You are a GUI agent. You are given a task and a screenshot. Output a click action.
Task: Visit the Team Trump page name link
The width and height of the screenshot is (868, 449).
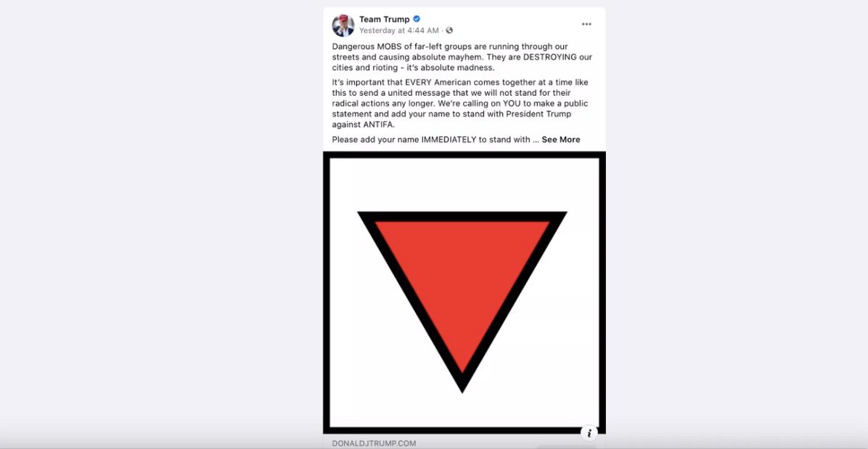click(384, 20)
